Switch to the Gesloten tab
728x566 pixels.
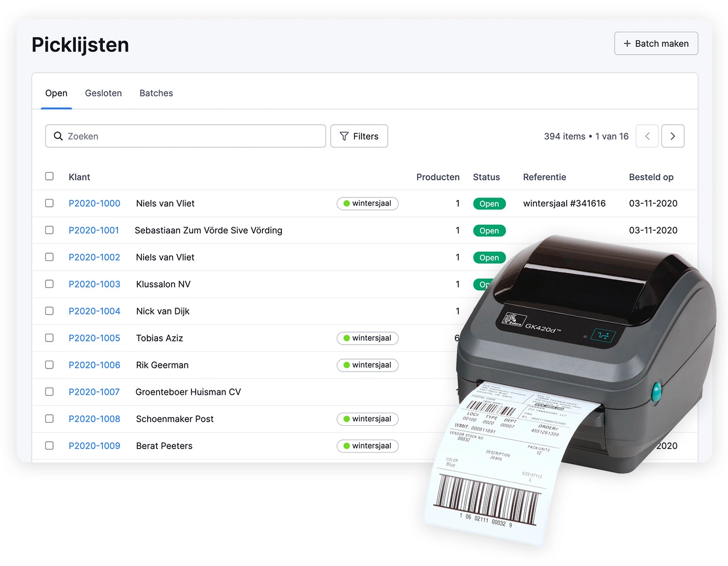click(x=103, y=93)
